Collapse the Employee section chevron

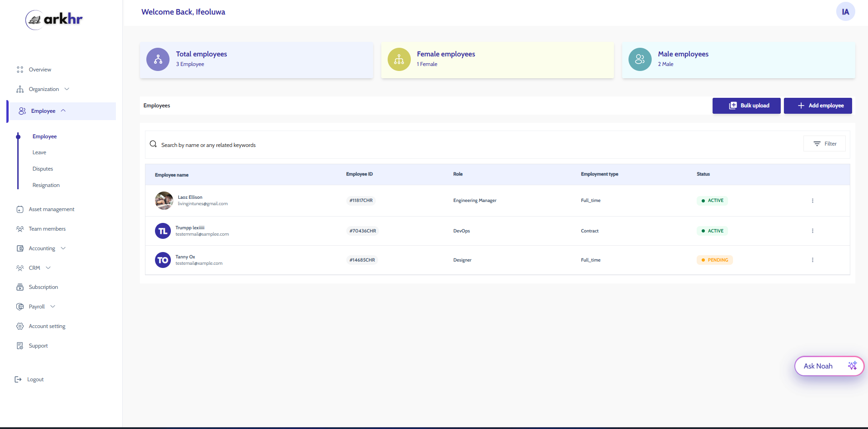(63, 111)
